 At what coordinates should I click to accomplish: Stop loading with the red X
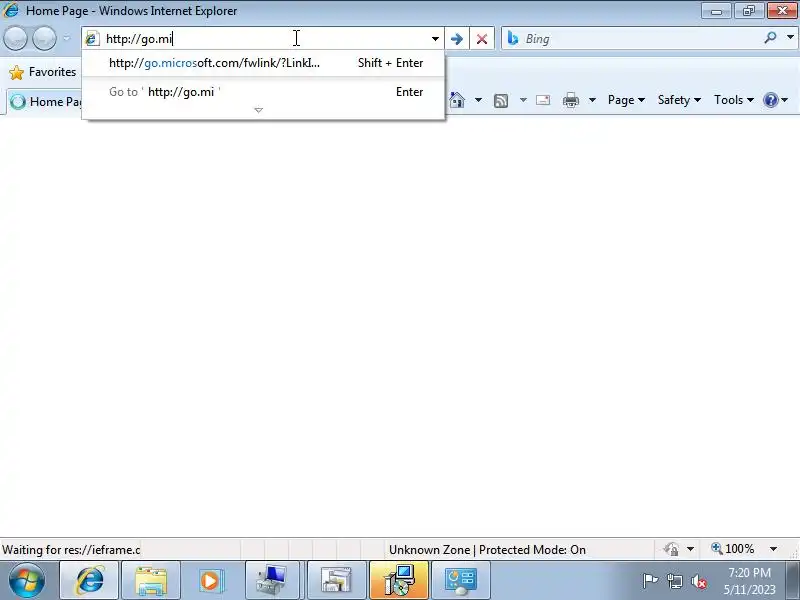[482, 39]
